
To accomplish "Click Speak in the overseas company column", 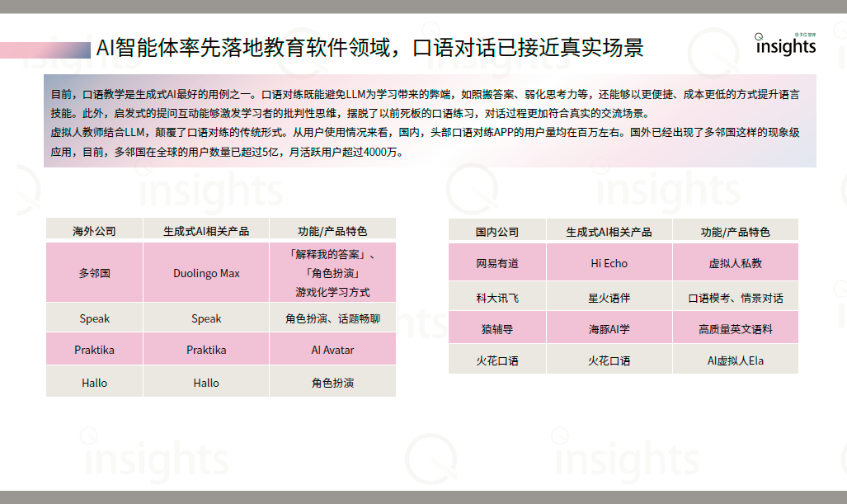I will [95, 318].
